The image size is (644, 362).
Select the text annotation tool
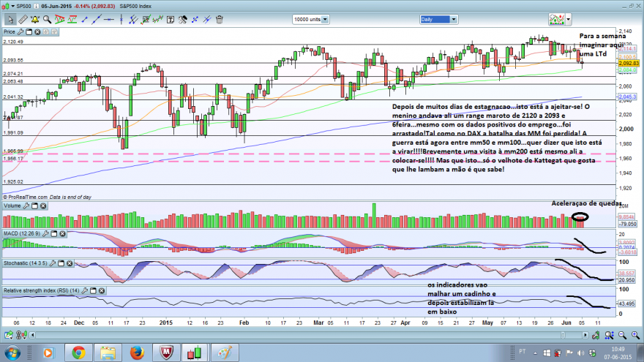tap(170, 19)
